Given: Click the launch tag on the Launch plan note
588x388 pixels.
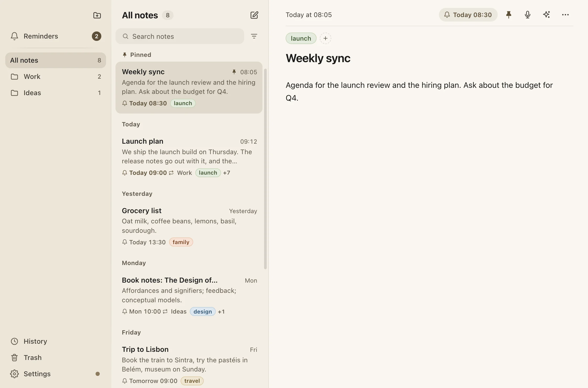Looking at the screenshot, I should (208, 173).
